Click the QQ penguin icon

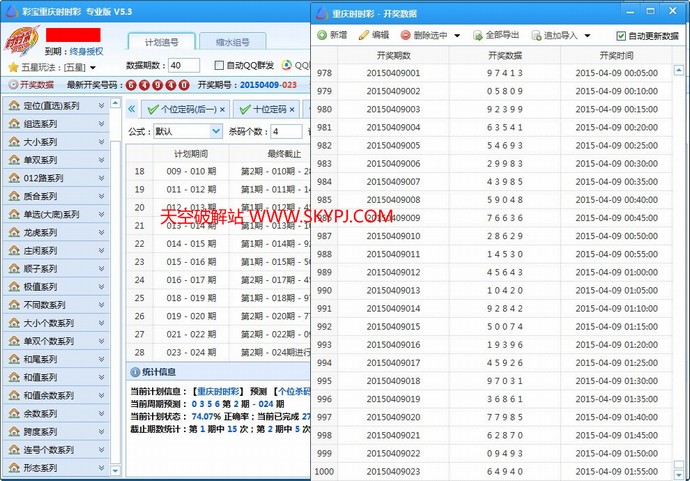click(x=286, y=65)
